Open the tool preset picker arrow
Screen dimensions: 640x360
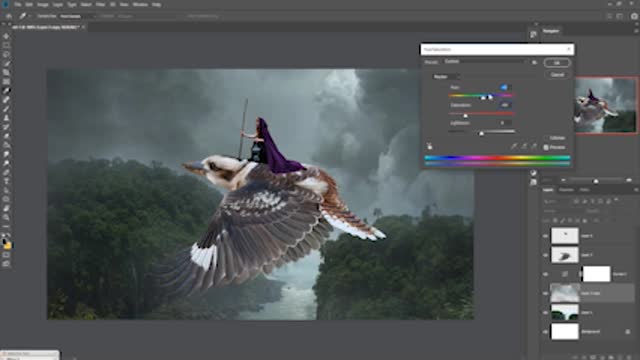(29, 16)
